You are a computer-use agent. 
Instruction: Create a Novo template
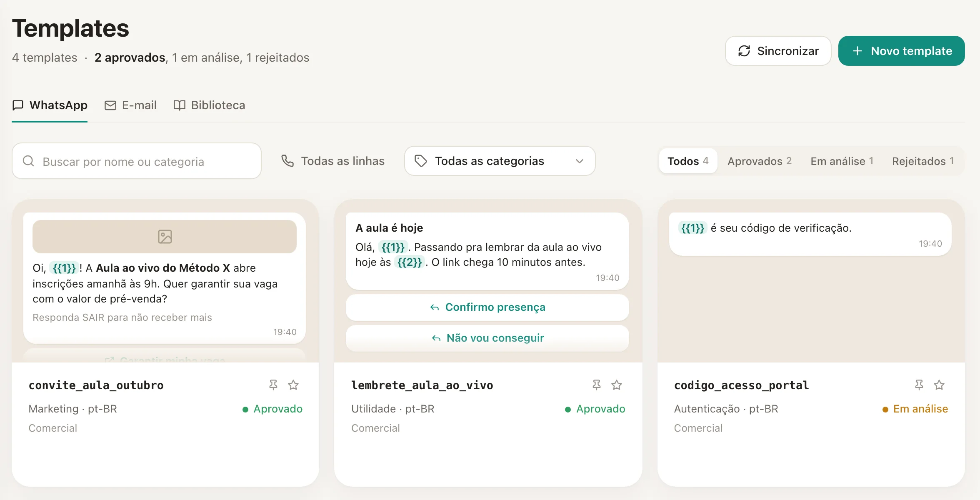tap(901, 51)
